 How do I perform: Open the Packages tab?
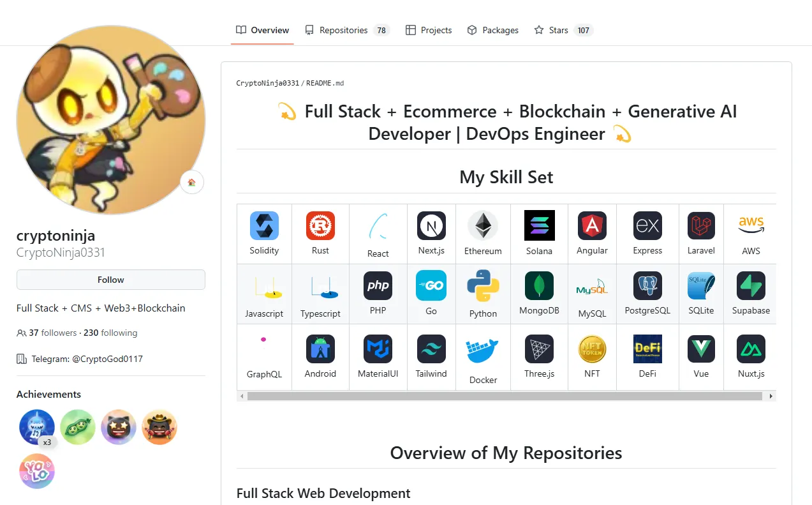pos(492,30)
